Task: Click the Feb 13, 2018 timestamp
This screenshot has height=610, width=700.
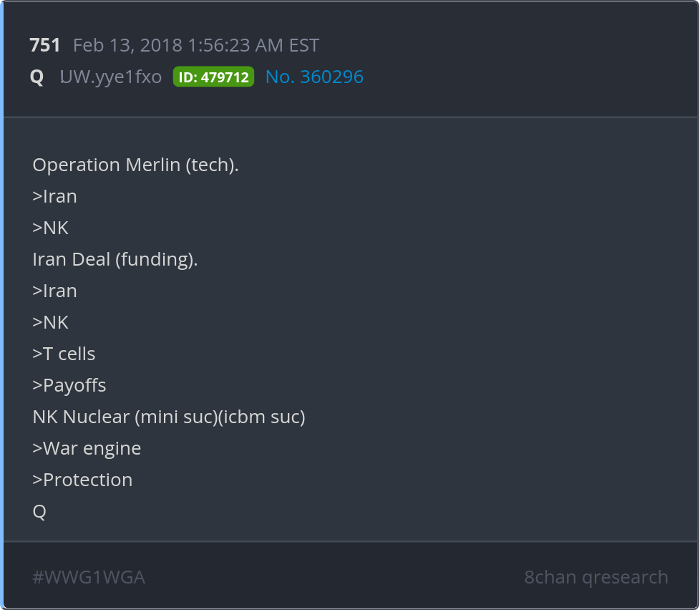Action: point(196,46)
